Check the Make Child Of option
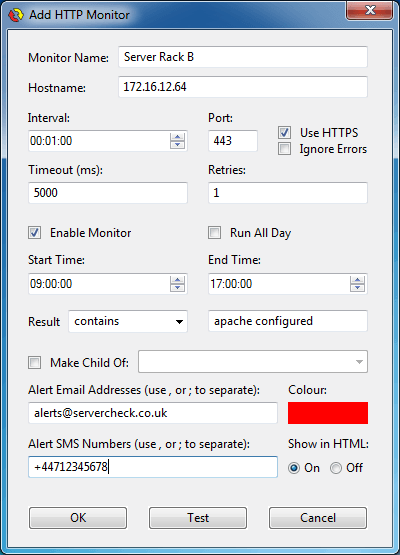 tap(35, 363)
